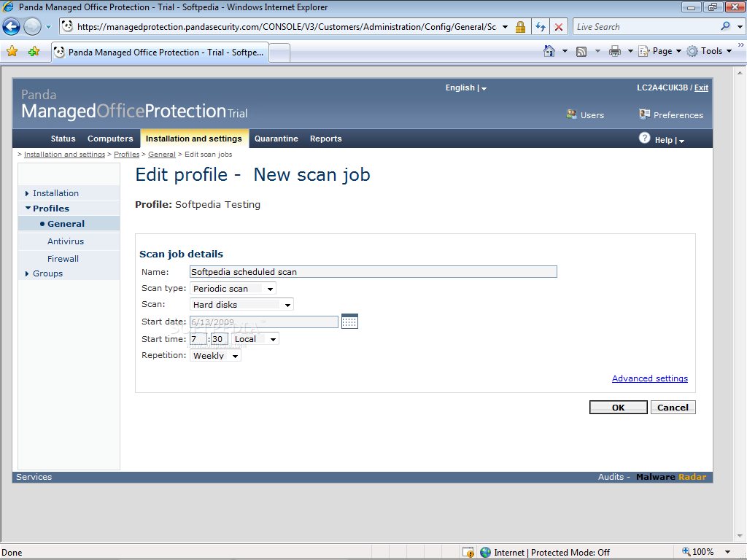Image resolution: width=747 pixels, height=560 pixels.
Task: Click the Refresh page icon
Action: coord(541,27)
